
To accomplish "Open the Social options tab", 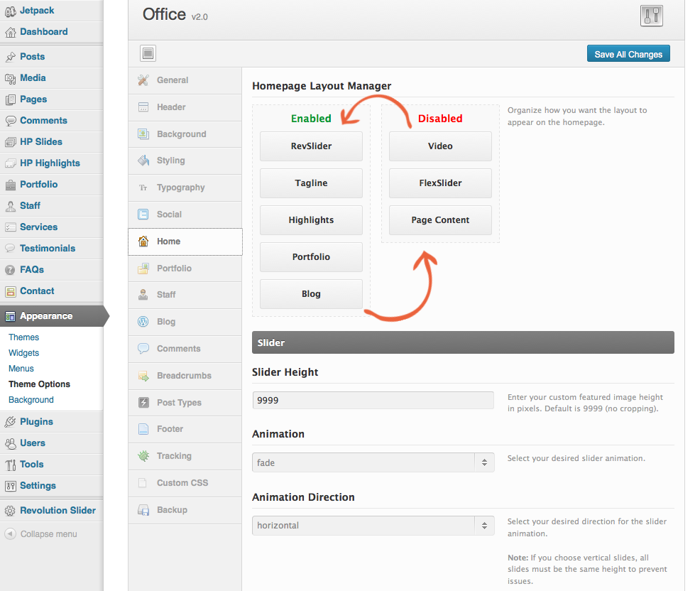I will point(185,215).
